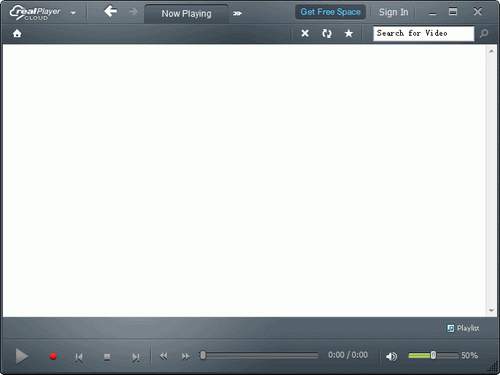Screen dimensions: 500x375
Task: Mute audio with speaker icon
Action: coord(391,356)
